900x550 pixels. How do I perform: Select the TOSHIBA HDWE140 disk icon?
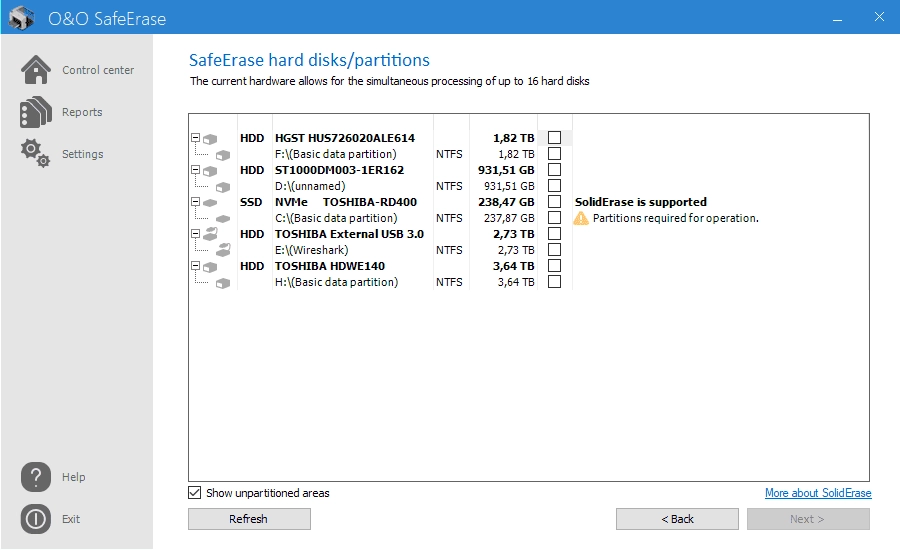pyautogui.click(x=210, y=267)
